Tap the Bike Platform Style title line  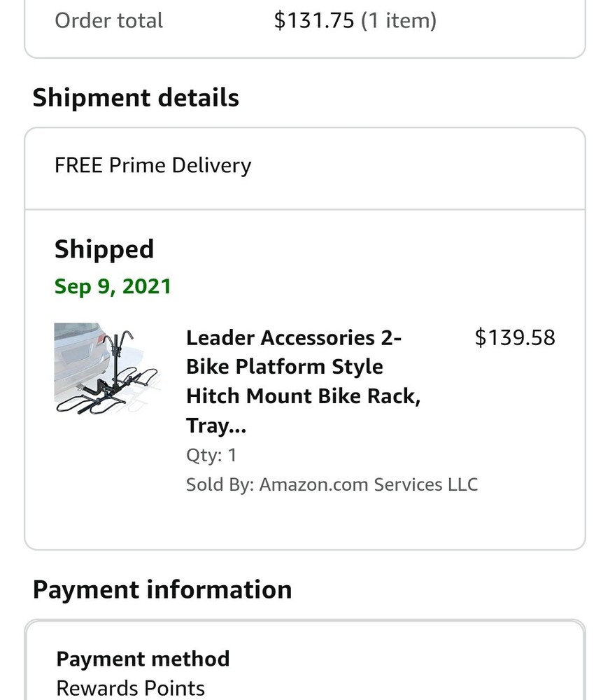(x=284, y=367)
